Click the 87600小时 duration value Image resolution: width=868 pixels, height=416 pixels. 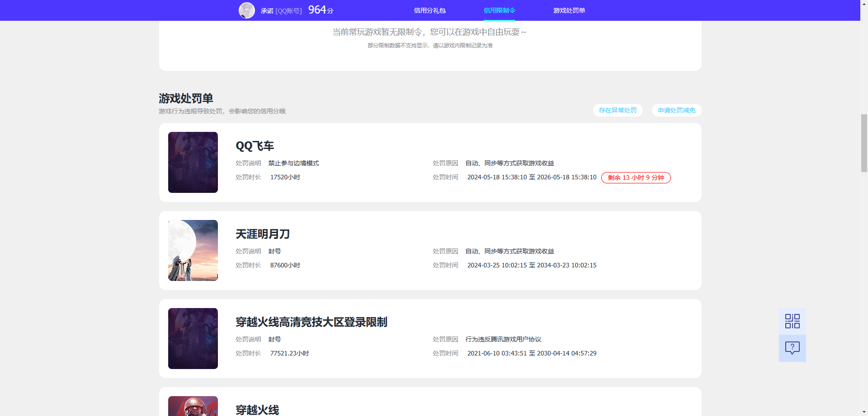click(x=285, y=265)
